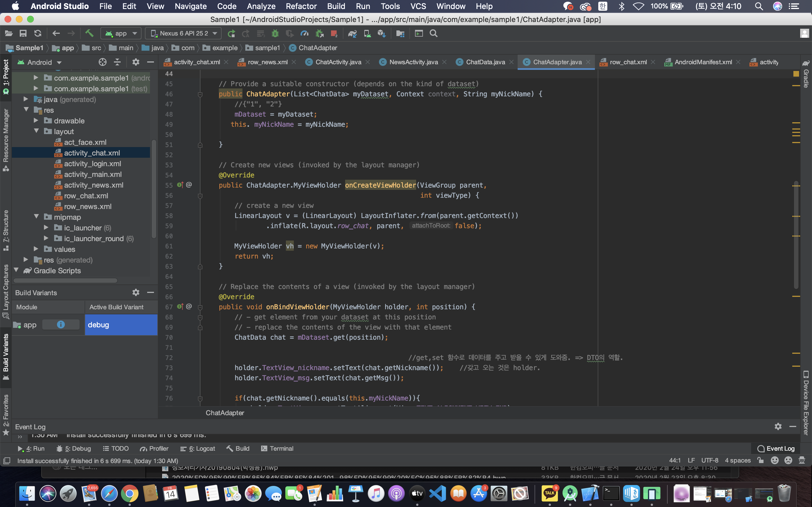Switch to the ChatActivity.java editor tab
Image resolution: width=812 pixels, height=507 pixels.
[x=338, y=62]
